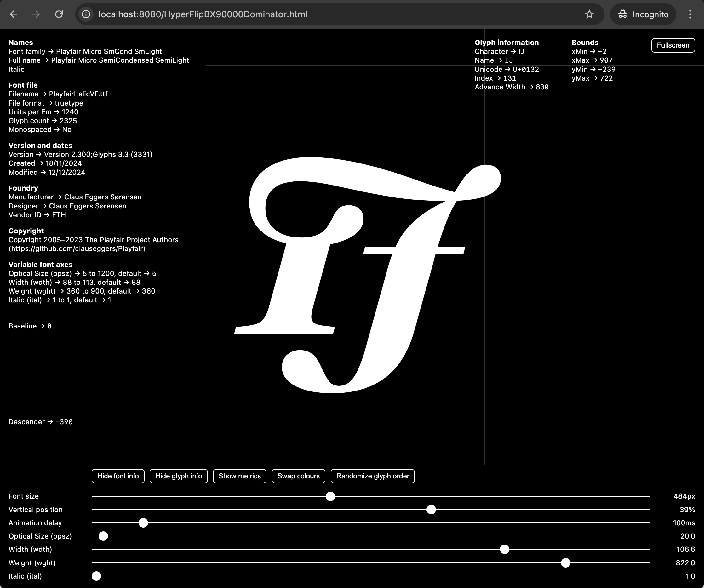704x588 pixels.
Task: Click the Weight (wght) slider handle
Action: pos(565,563)
